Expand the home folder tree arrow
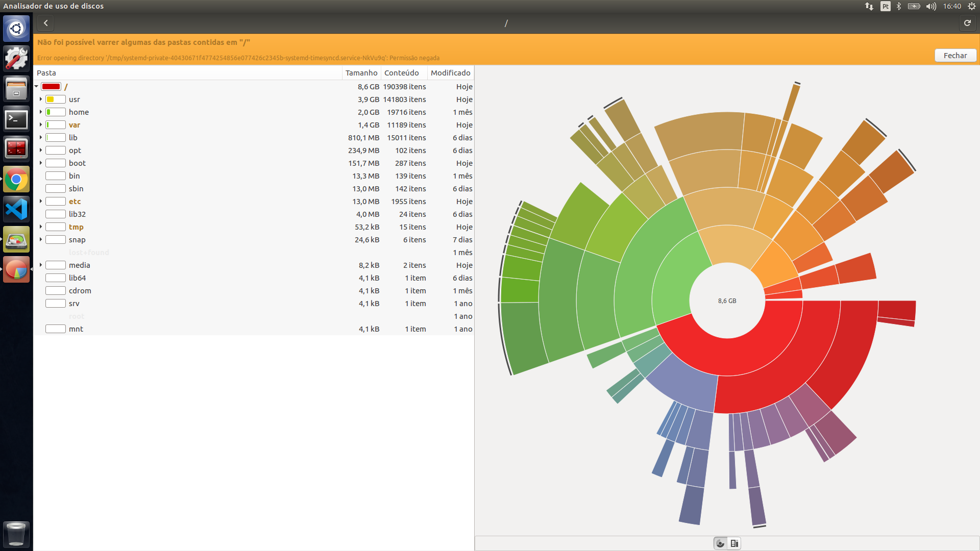 (41, 112)
